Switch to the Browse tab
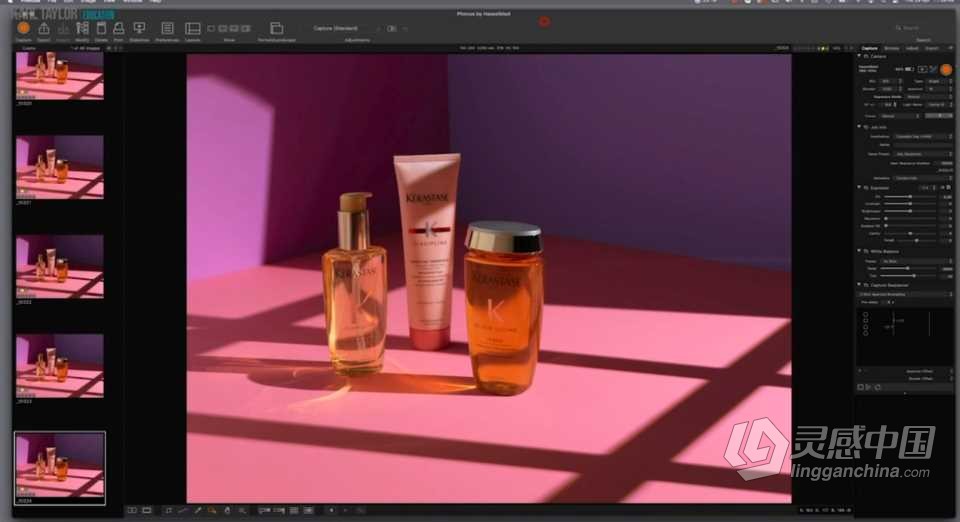 (x=891, y=48)
